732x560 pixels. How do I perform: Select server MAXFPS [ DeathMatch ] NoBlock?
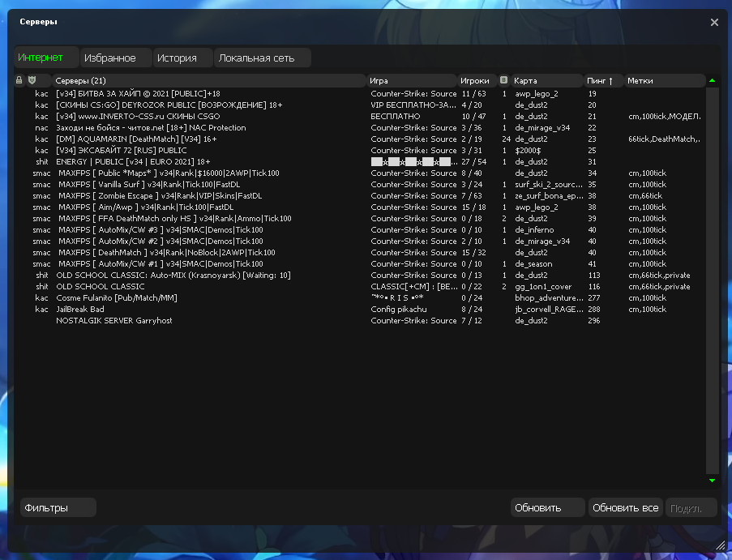pos(359,253)
